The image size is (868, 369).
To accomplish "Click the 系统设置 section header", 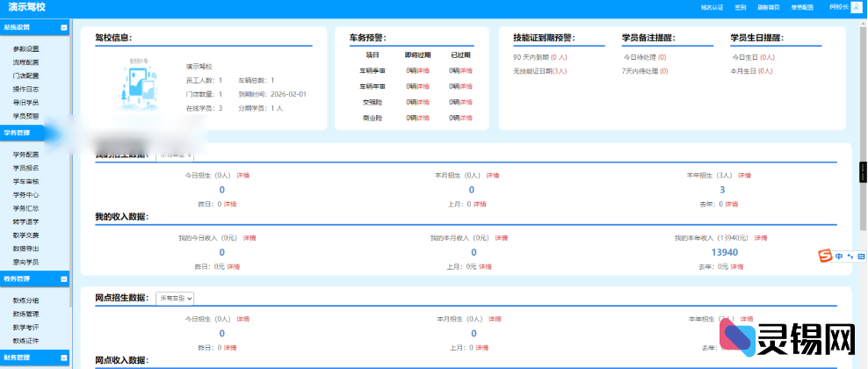I will coord(34,27).
